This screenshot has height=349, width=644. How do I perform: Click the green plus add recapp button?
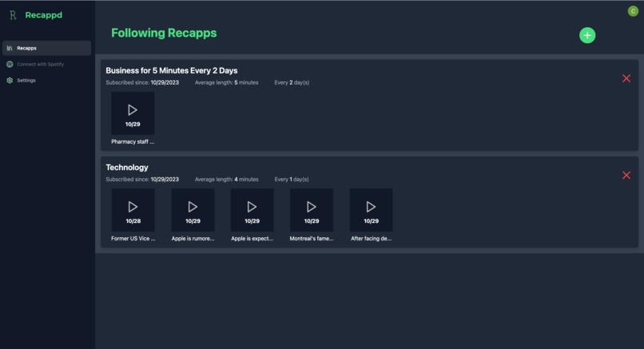pyautogui.click(x=587, y=35)
